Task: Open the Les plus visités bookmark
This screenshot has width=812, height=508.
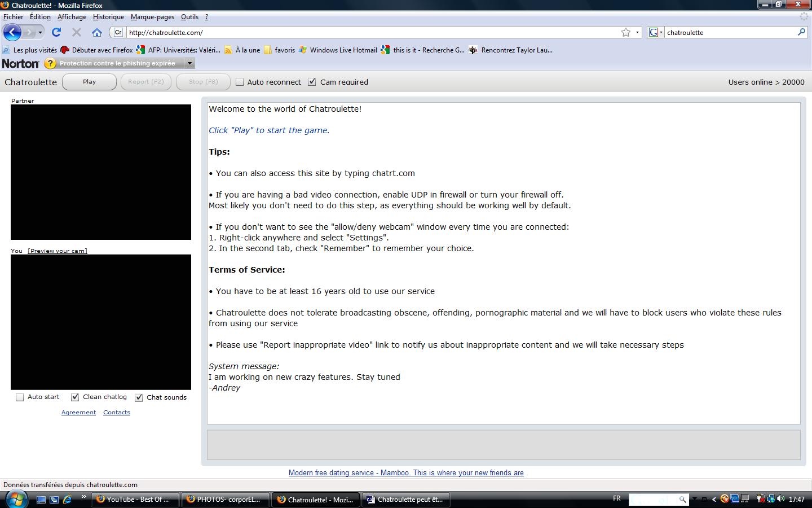Action: [x=30, y=50]
